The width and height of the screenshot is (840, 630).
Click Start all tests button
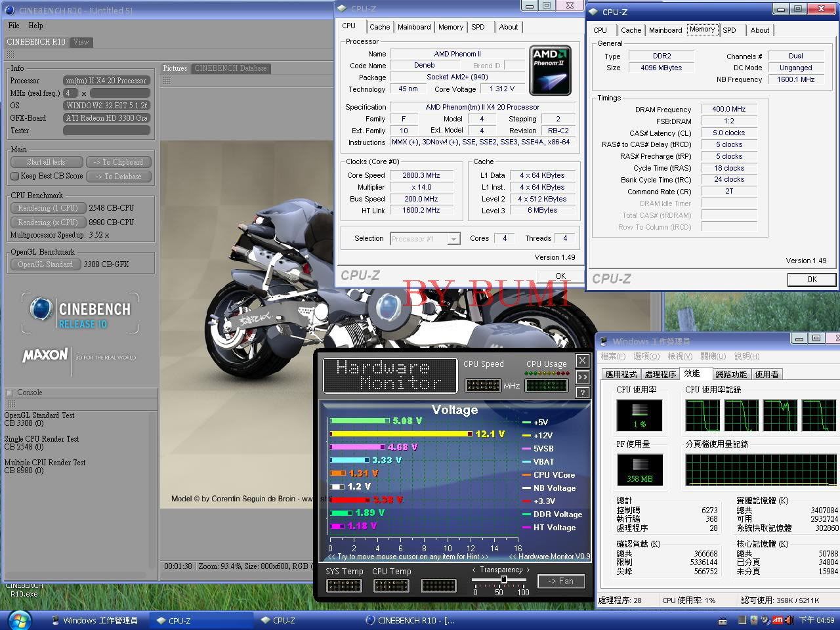[46, 162]
